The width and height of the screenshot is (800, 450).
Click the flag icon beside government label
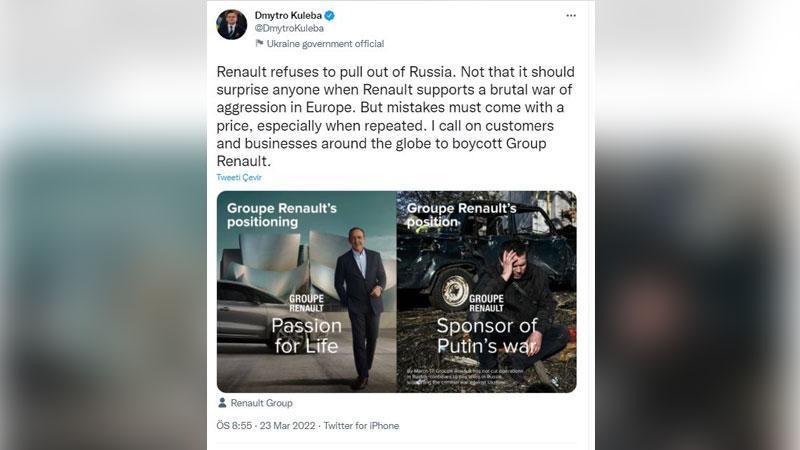click(x=260, y=44)
